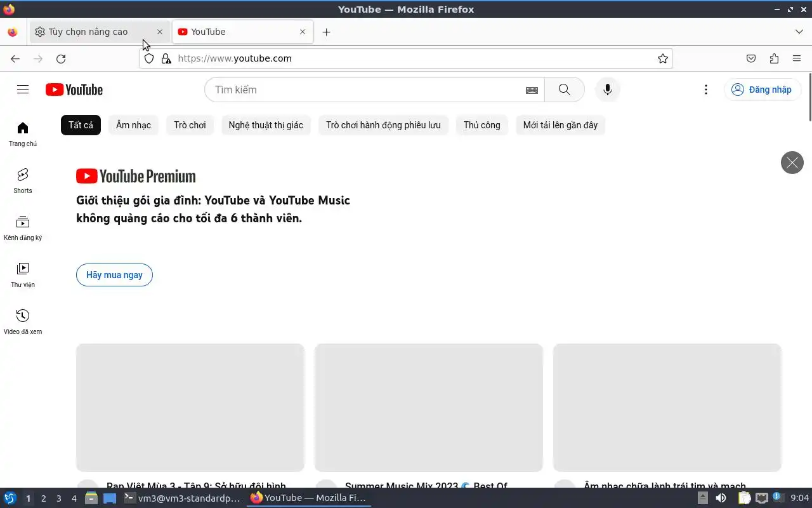
Task: Open the Pocket save icon
Action: tap(751, 58)
